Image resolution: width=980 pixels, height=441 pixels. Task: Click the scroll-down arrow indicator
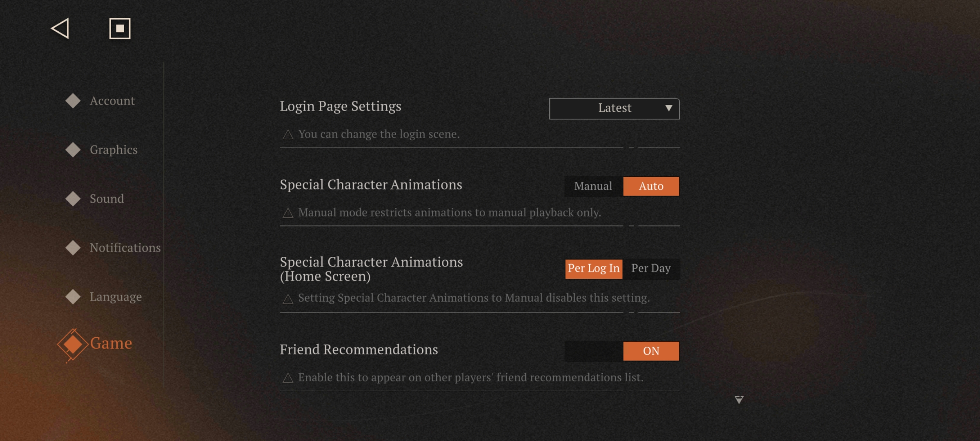pos(739,400)
